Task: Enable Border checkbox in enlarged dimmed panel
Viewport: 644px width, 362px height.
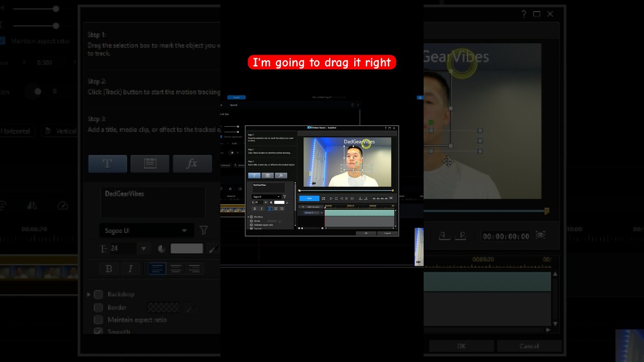Action: click(x=99, y=307)
